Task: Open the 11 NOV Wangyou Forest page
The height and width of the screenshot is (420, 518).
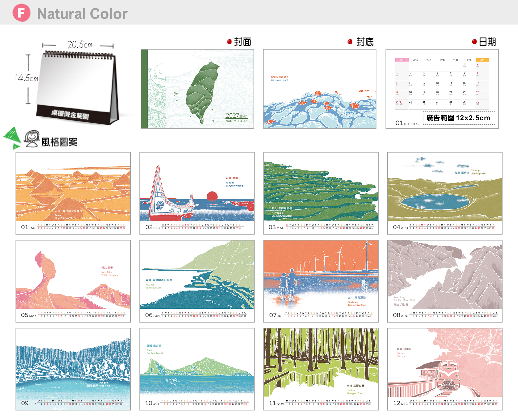Action: (321, 369)
